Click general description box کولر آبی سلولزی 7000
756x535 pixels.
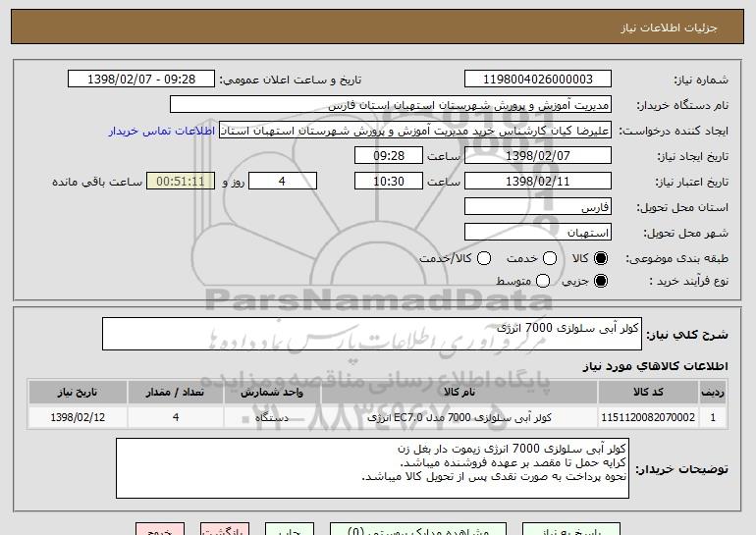point(372,334)
